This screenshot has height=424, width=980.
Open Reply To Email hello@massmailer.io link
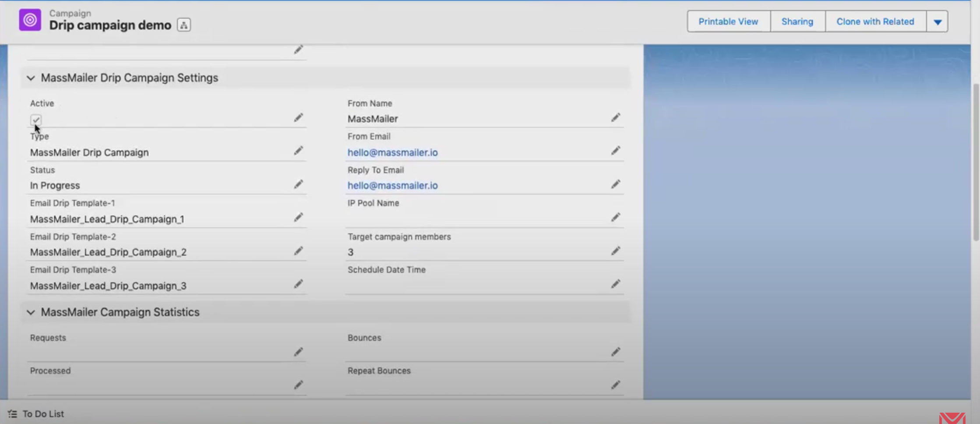coord(392,186)
